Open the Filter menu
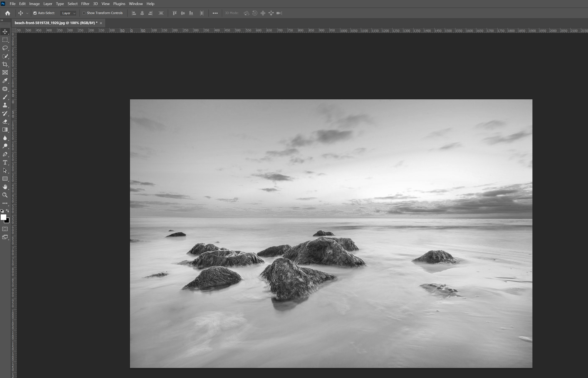Image resolution: width=588 pixels, height=378 pixels. tap(85, 4)
